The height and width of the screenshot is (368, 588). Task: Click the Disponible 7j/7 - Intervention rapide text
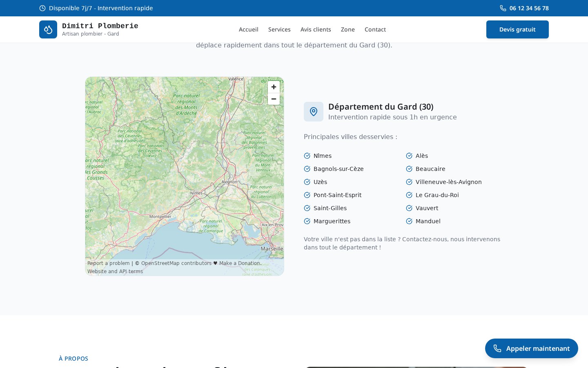tap(101, 8)
